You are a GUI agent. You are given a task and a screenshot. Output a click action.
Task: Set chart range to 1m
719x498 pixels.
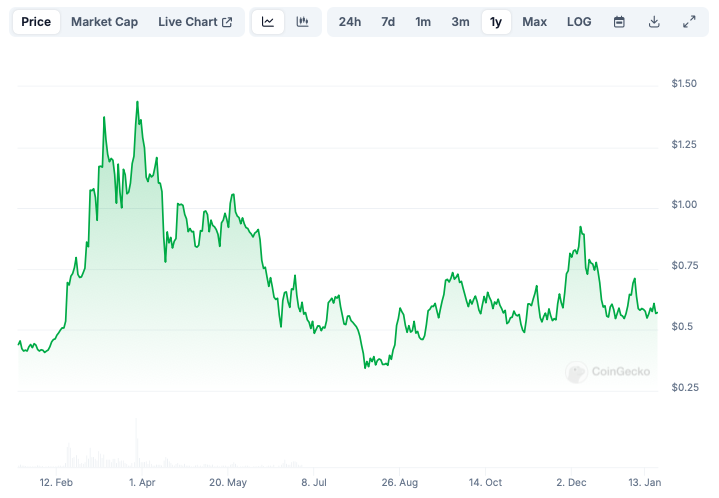[x=423, y=22]
